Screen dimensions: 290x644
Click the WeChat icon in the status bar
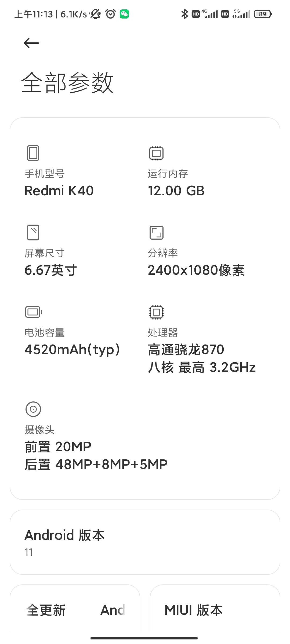[x=124, y=14]
